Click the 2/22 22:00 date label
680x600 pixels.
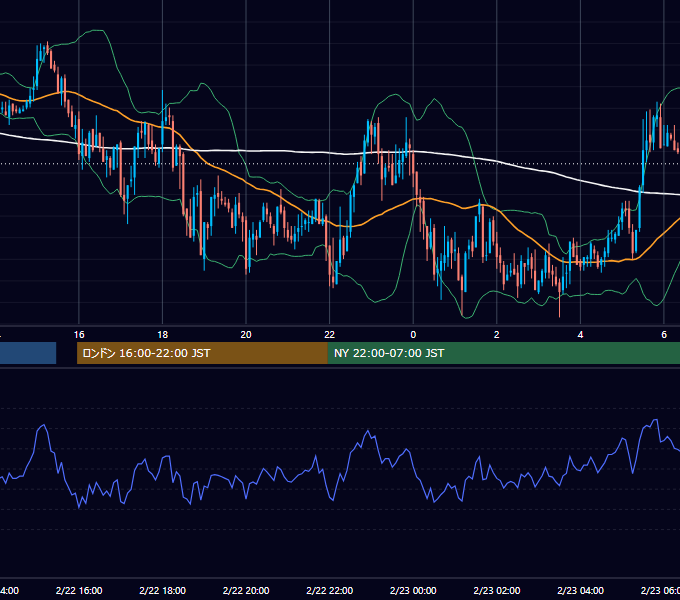(x=330, y=590)
